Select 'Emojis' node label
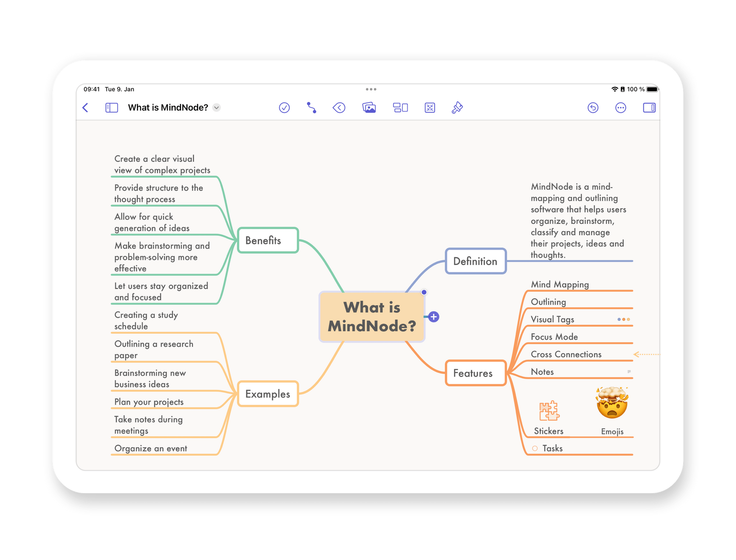736x560 pixels. point(612,431)
